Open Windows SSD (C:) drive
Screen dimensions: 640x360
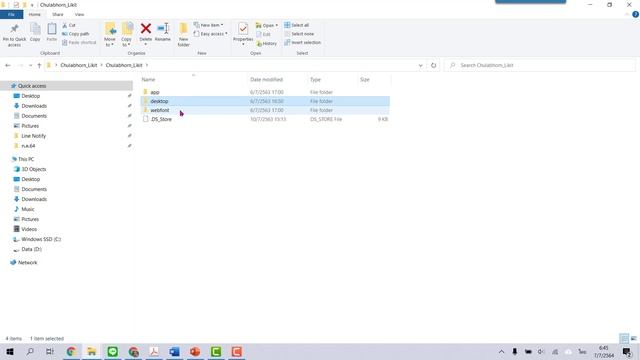[x=41, y=239]
